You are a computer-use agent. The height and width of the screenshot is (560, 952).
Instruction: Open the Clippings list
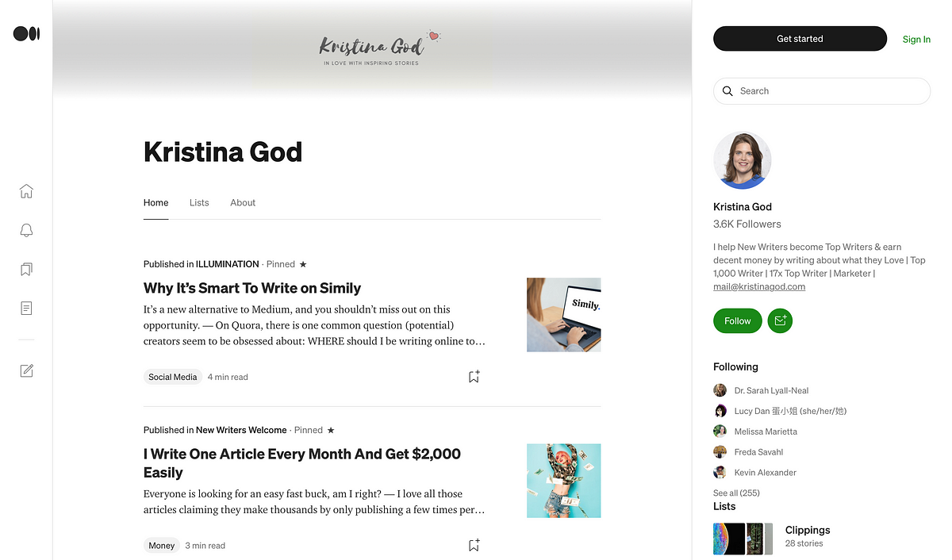pos(808,530)
